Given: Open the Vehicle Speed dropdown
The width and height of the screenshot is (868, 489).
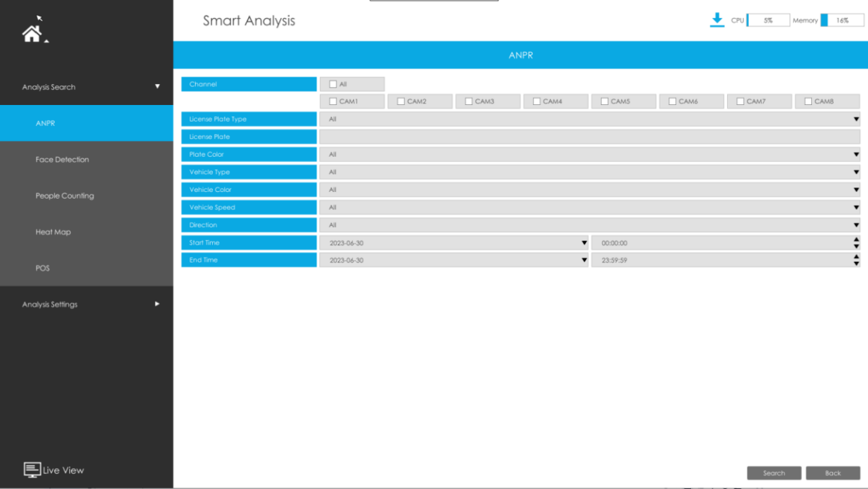Looking at the screenshot, I should 590,208.
